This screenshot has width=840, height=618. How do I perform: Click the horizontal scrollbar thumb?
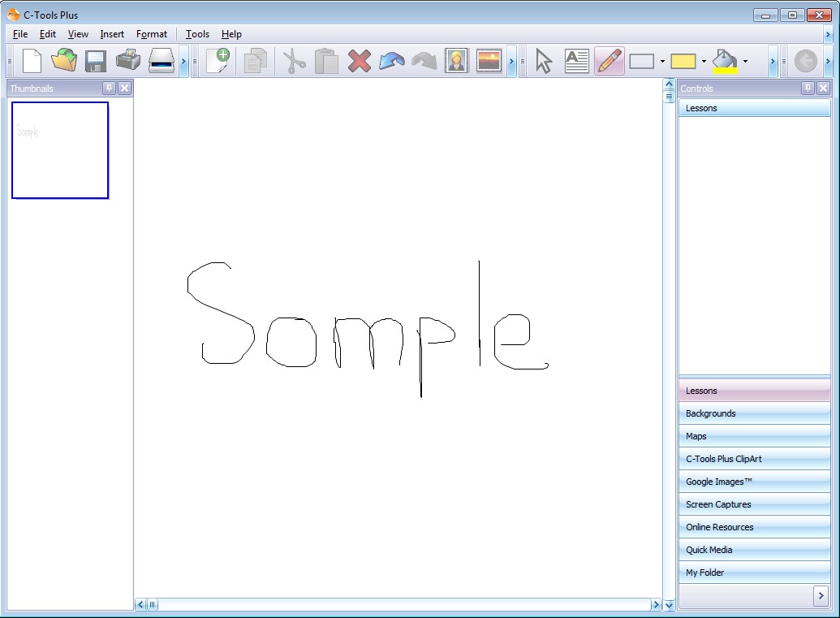[152, 604]
